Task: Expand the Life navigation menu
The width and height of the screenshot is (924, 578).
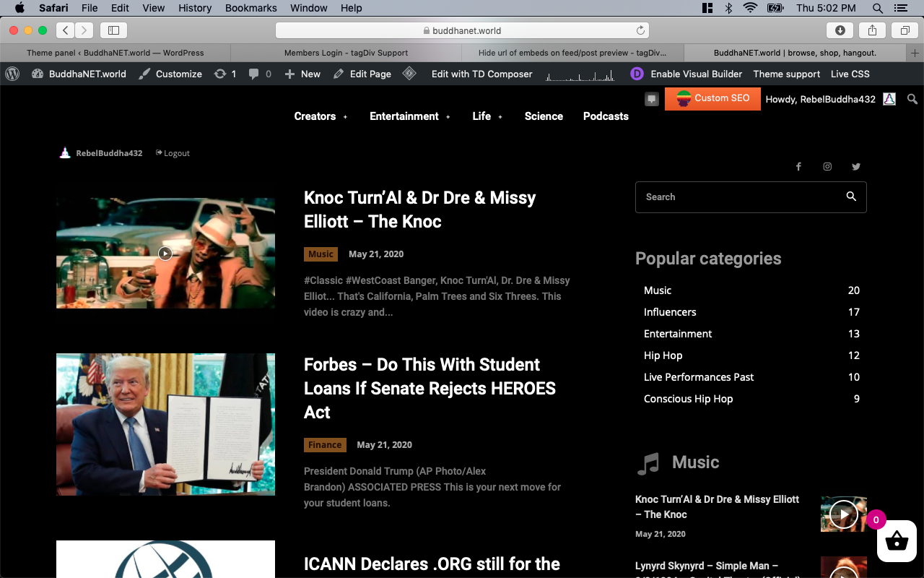Action: coord(487,116)
